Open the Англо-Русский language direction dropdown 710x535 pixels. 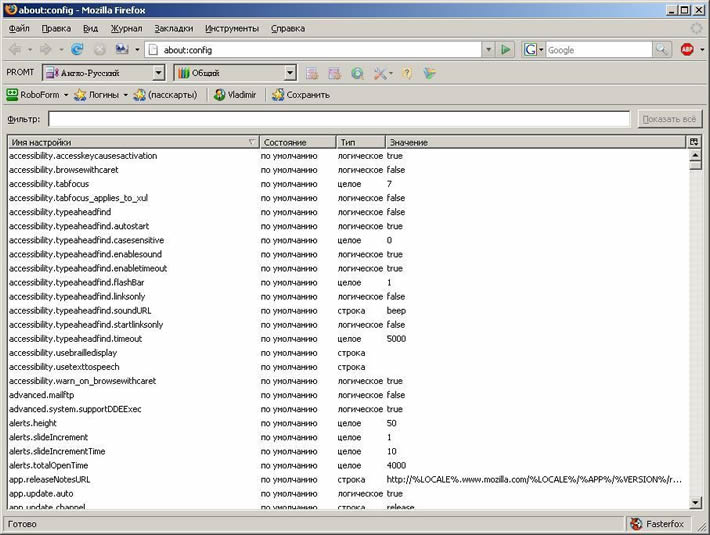158,73
